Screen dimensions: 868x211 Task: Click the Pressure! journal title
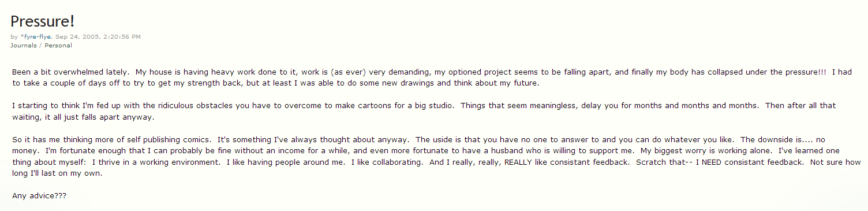[43, 21]
